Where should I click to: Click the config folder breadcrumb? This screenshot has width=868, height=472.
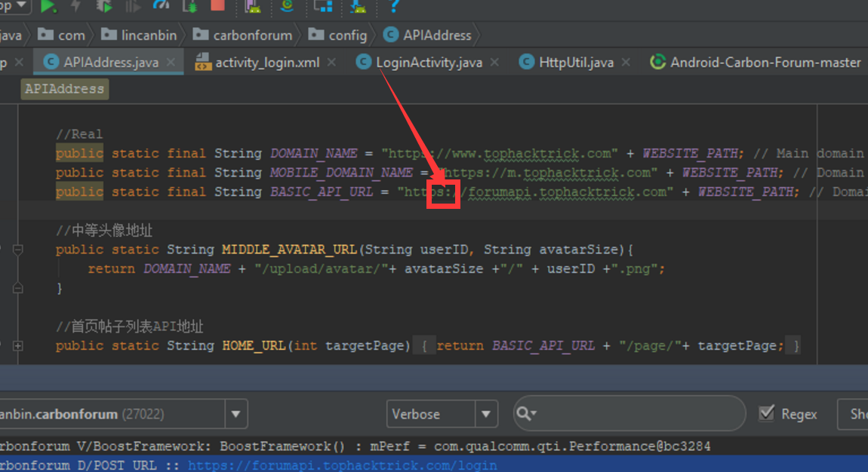pos(337,35)
